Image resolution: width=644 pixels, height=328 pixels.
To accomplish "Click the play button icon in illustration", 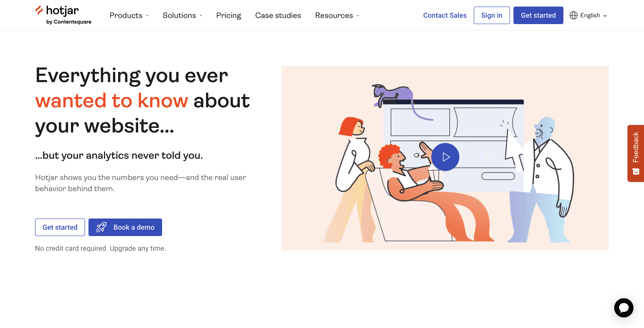I will coord(445,157).
